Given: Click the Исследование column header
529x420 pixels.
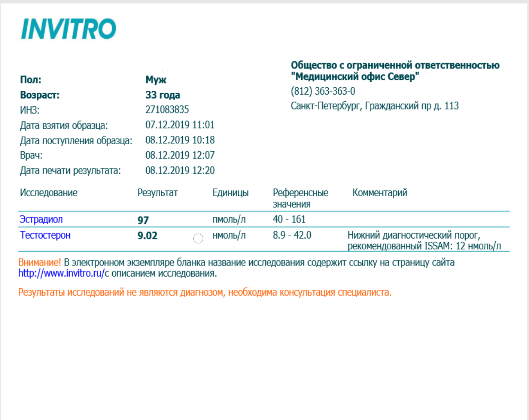Looking at the screenshot, I should pos(49,193).
